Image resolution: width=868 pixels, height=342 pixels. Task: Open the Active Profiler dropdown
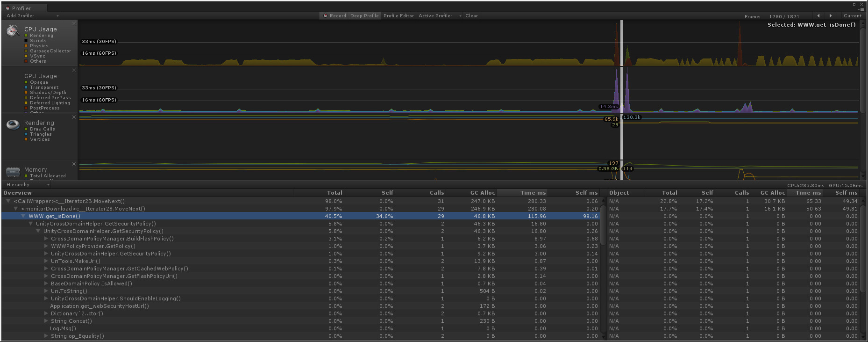coord(439,16)
